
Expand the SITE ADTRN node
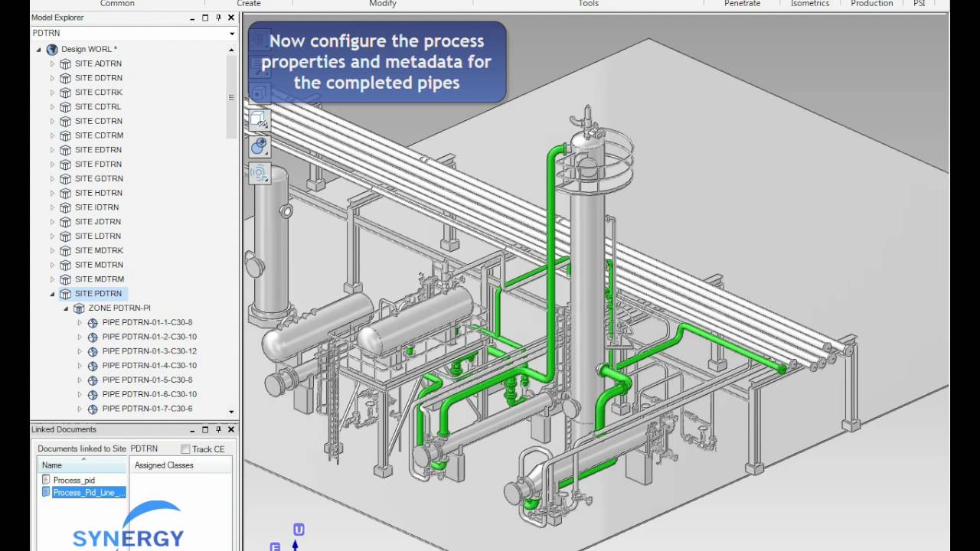pyautogui.click(x=52, y=64)
